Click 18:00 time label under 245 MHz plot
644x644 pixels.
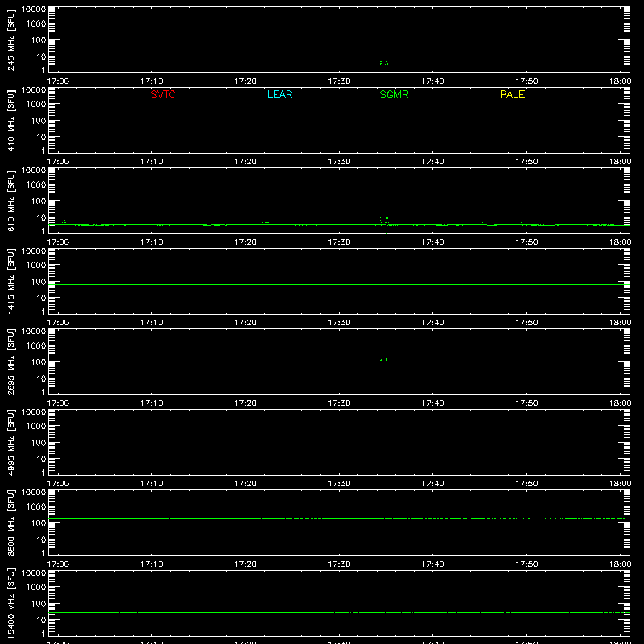pos(620,81)
